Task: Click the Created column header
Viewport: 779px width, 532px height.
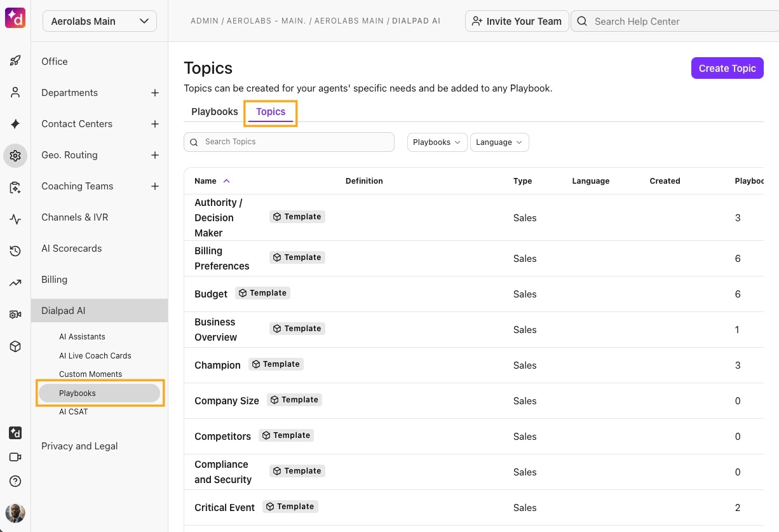Action: [665, 181]
